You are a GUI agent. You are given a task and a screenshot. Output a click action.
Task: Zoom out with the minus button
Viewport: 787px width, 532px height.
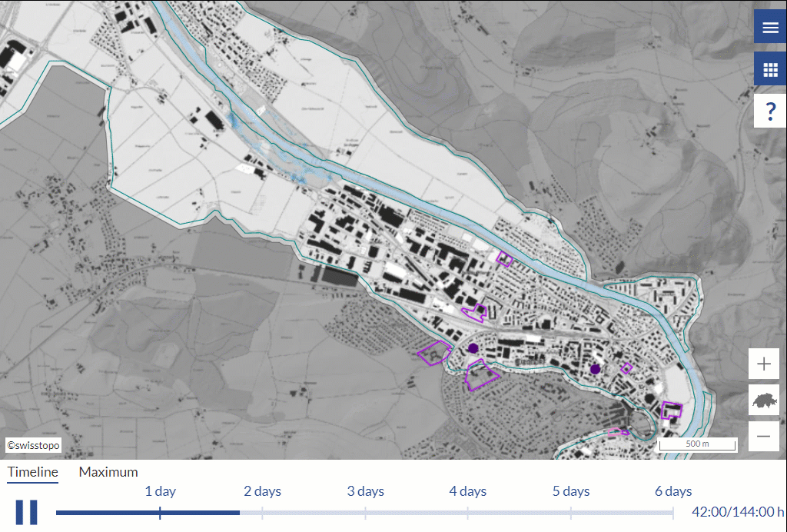pos(764,437)
